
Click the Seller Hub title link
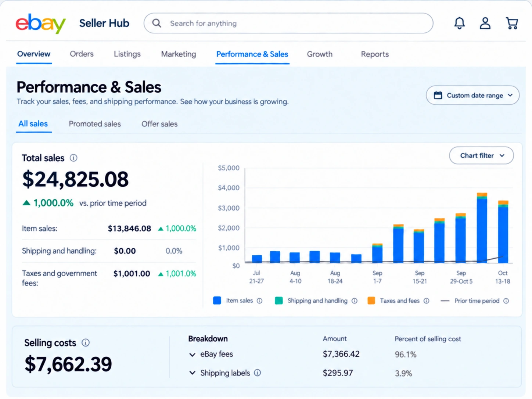click(x=104, y=23)
